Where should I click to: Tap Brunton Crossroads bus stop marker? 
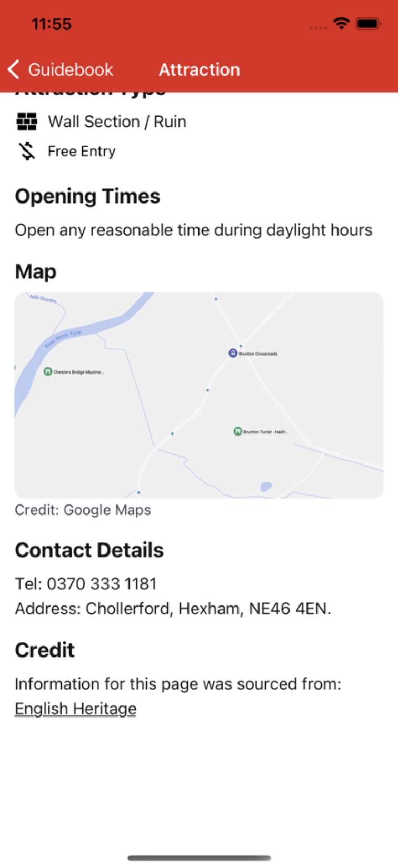233,353
